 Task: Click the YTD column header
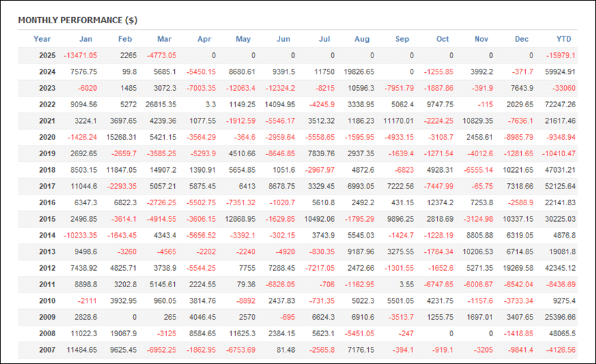point(564,39)
